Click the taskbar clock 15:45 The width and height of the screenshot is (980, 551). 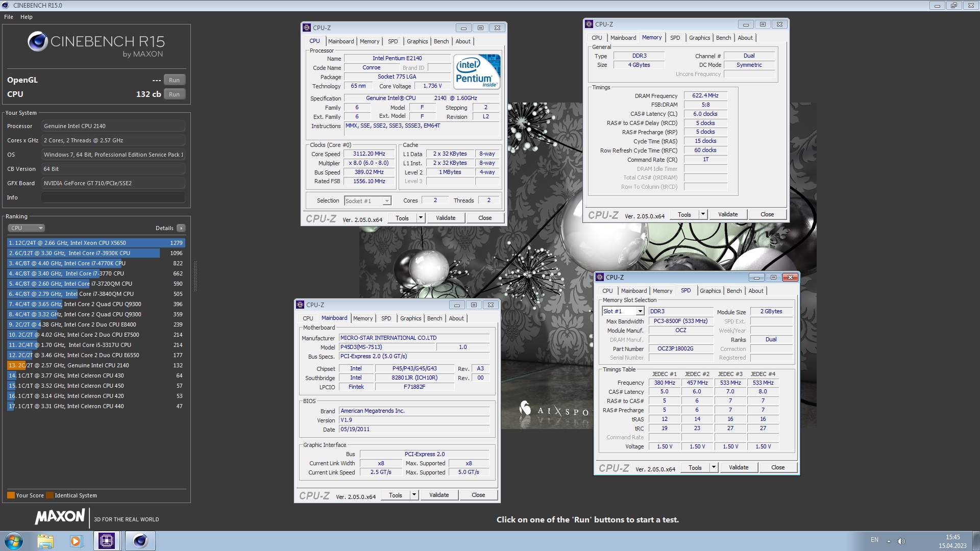click(952, 537)
